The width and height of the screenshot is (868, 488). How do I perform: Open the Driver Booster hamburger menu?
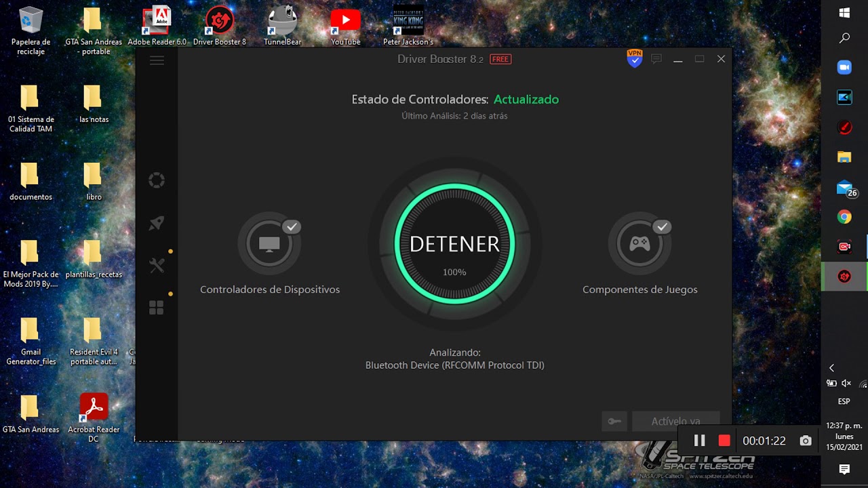tap(157, 60)
